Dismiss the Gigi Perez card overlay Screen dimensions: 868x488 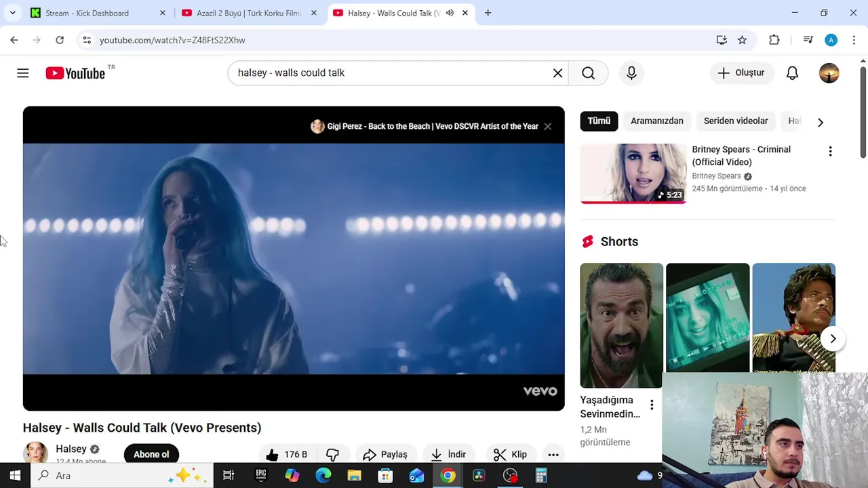(547, 126)
